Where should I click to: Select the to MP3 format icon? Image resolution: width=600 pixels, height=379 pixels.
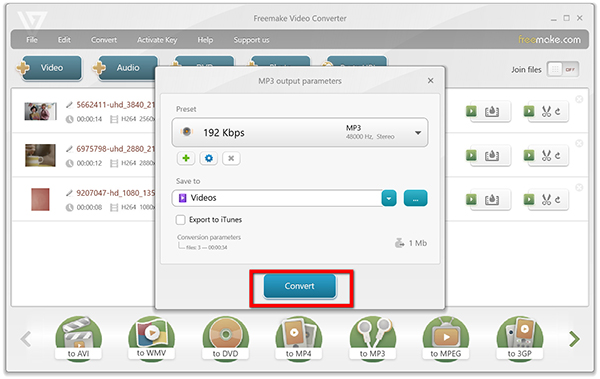click(x=372, y=338)
